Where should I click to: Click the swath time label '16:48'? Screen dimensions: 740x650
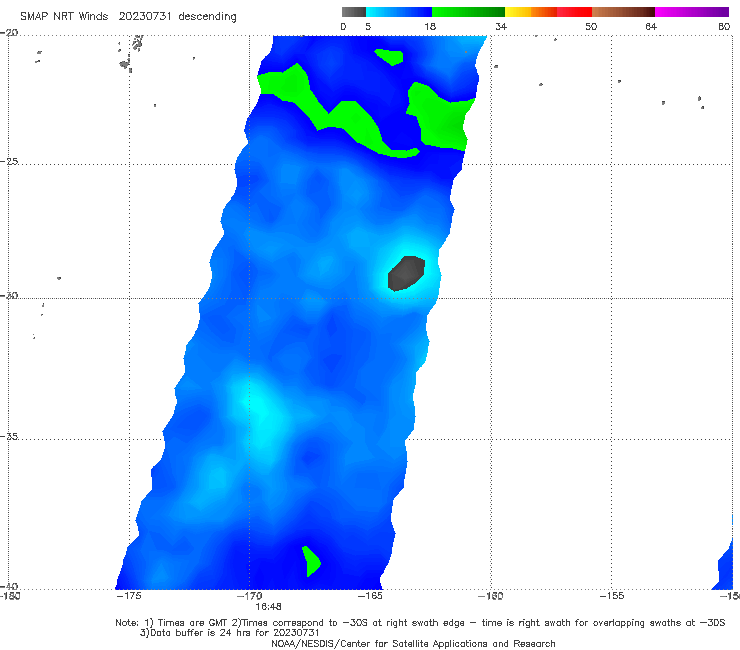tap(269, 607)
